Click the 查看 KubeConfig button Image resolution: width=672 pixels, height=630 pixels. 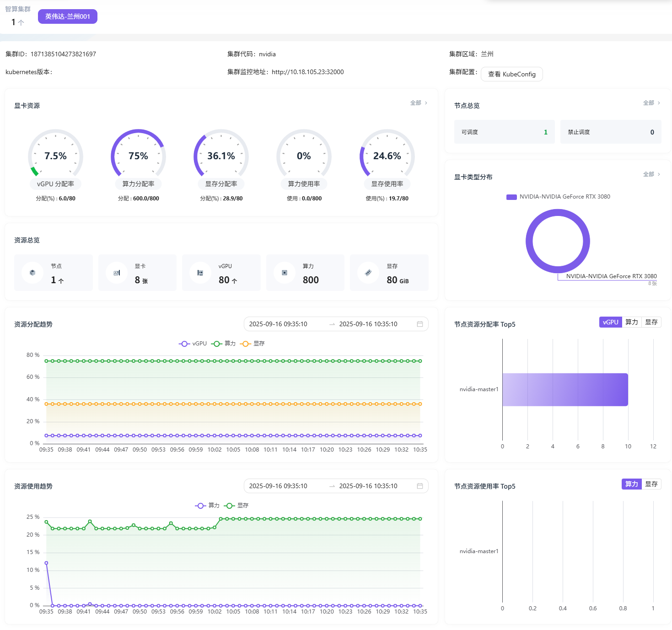511,74
